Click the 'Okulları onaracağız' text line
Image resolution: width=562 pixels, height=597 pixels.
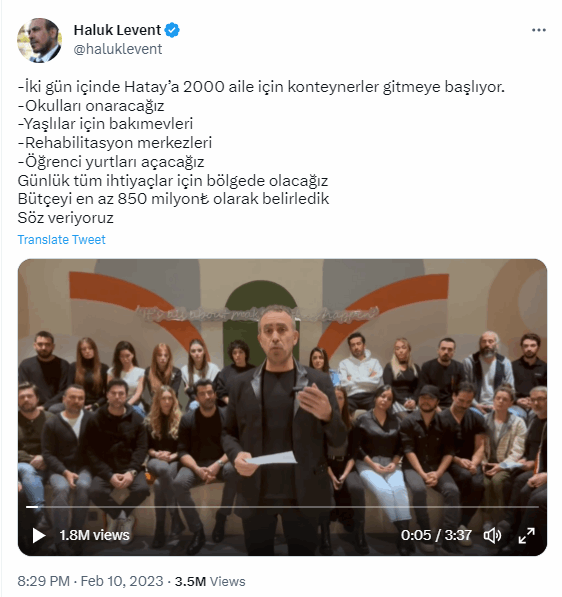click(91, 105)
